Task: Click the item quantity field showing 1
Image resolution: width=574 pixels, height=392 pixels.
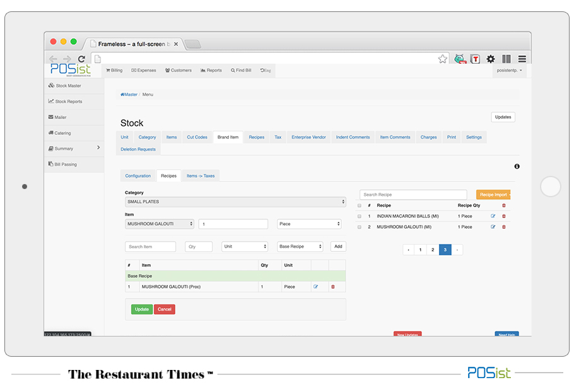Action: click(233, 224)
